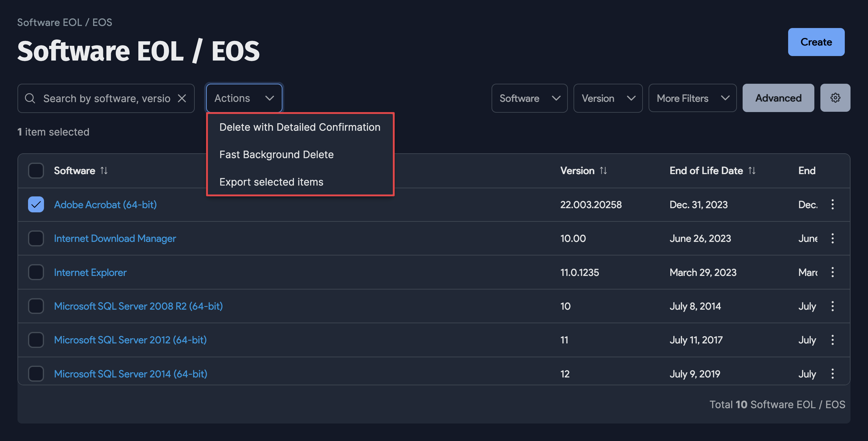
Task: Expand the Version filter dropdown
Action: (x=608, y=98)
